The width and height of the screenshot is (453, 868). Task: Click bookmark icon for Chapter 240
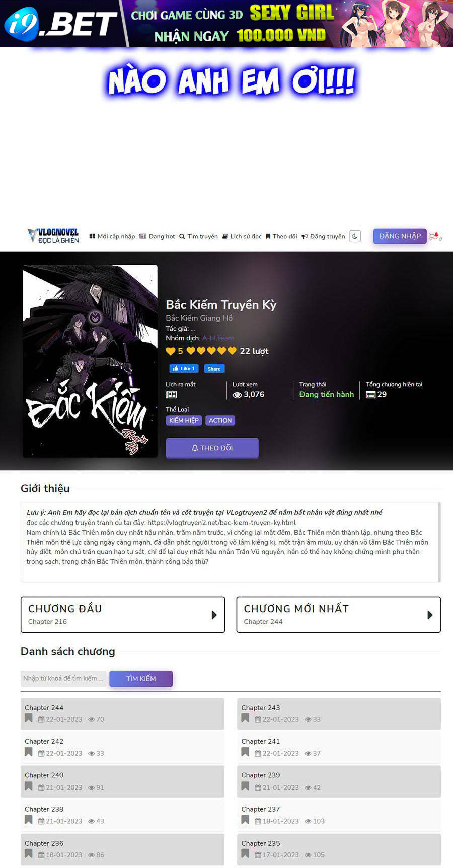(x=29, y=786)
